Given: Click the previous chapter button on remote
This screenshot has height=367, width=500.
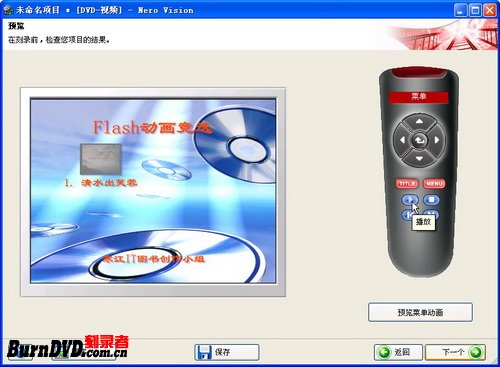Looking at the screenshot, I should click(x=407, y=215).
